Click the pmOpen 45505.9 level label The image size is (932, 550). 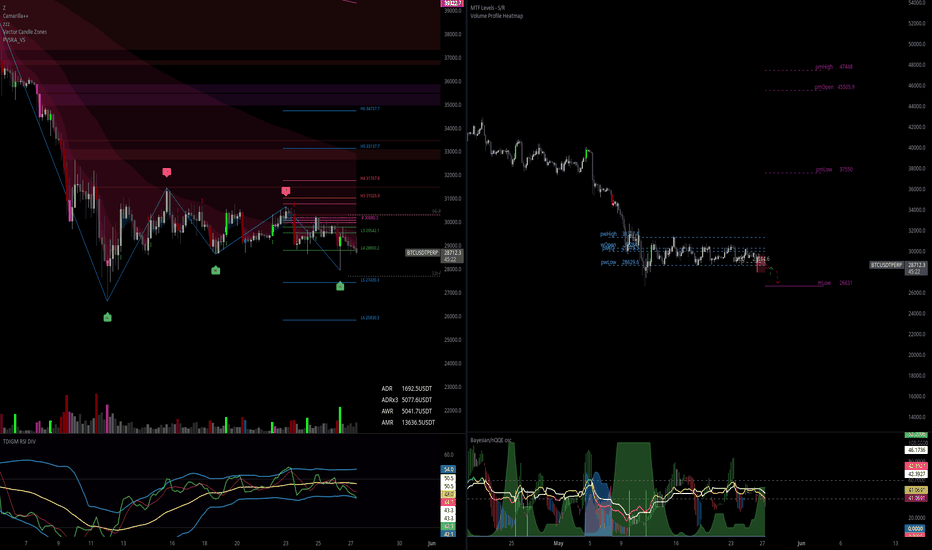[835, 87]
